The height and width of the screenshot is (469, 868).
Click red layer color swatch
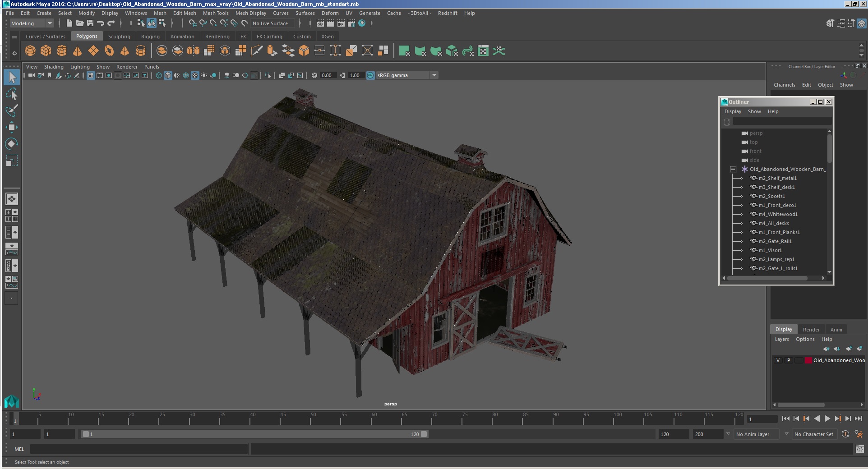[x=808, y=360]
